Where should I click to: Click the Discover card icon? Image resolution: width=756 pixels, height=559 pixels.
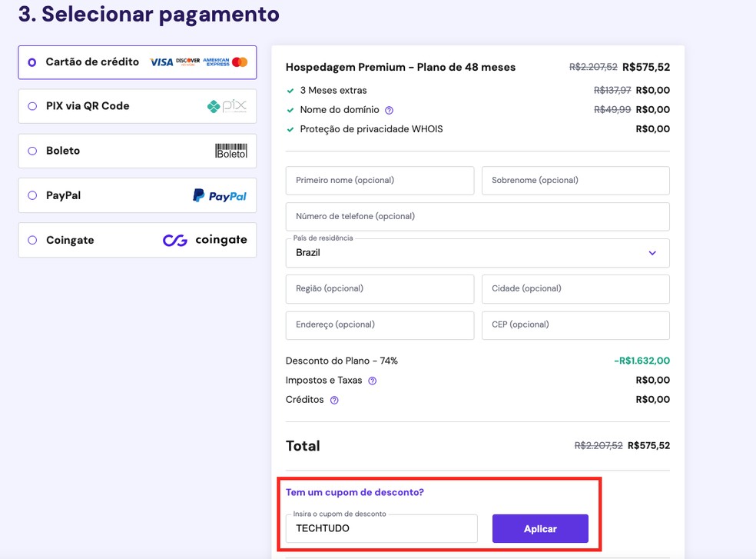point(188,62)
